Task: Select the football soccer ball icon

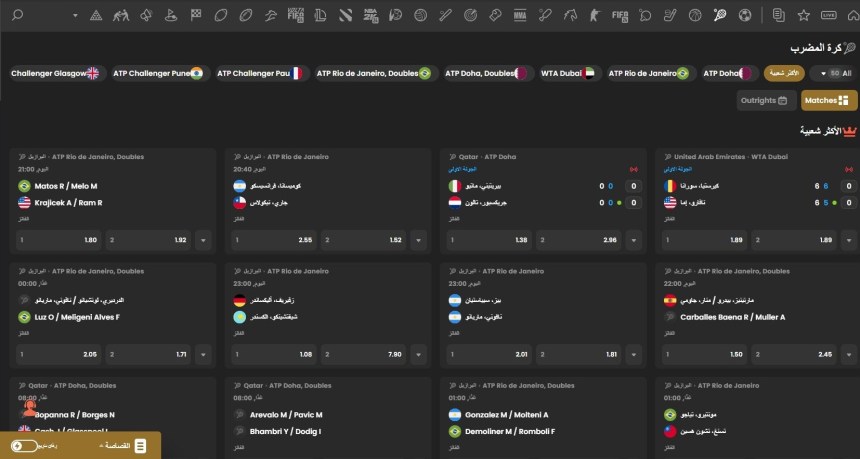Action: 745,15
